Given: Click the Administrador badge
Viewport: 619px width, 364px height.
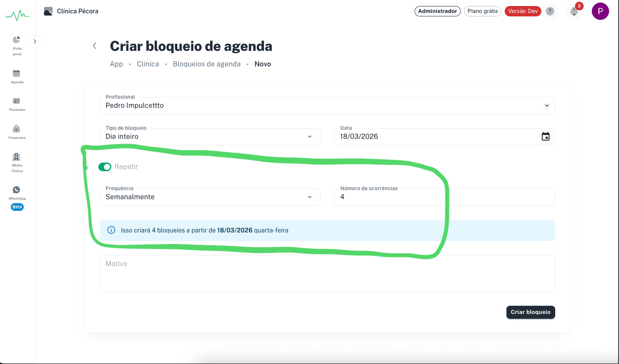Looking at the screenshot, I should coord(437,11).
